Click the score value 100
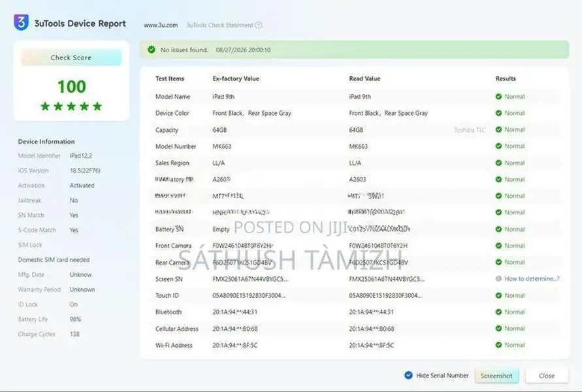The height and width of the screenshot is (392, 582). click(72, 86)
